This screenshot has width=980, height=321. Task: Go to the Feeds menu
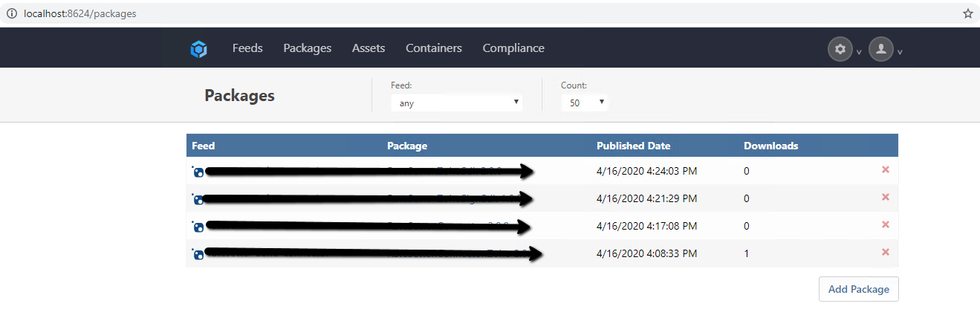(x=247, y=48)
